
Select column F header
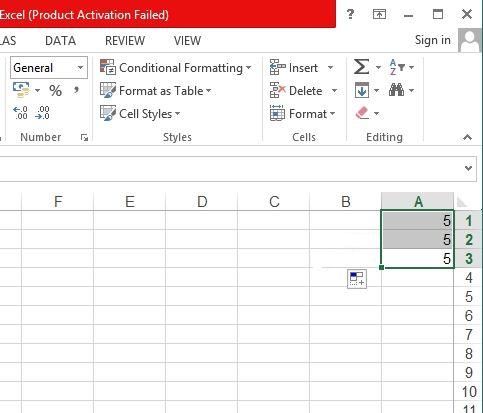[x=58, y=202]
